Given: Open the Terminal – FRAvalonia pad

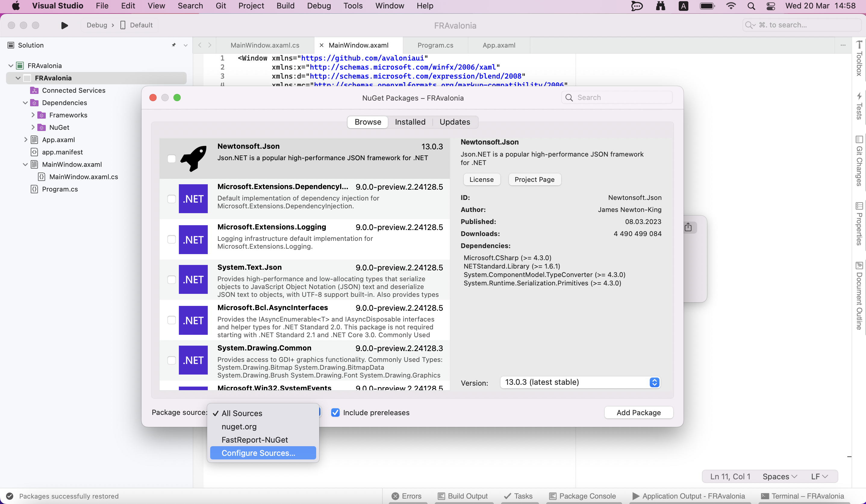Looking at the screenshot, I should tap(802, 496).
